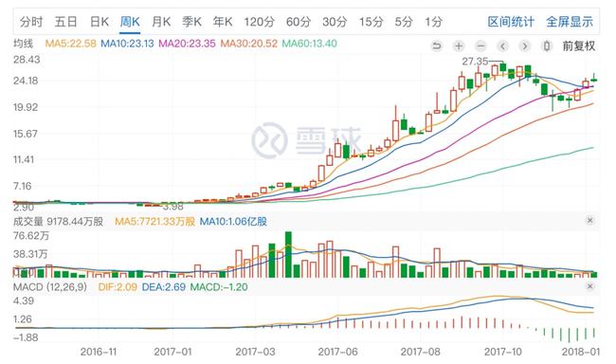Click the 27.35 high-price candle marker
This screenshot has width=616, height=364.
click(475, 62)
